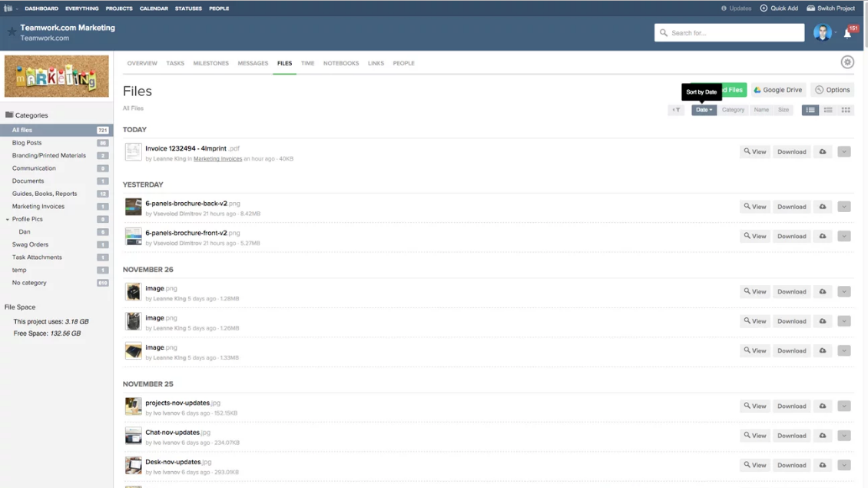
Task: Collapse the Profile Pics category
Action: 8,219
